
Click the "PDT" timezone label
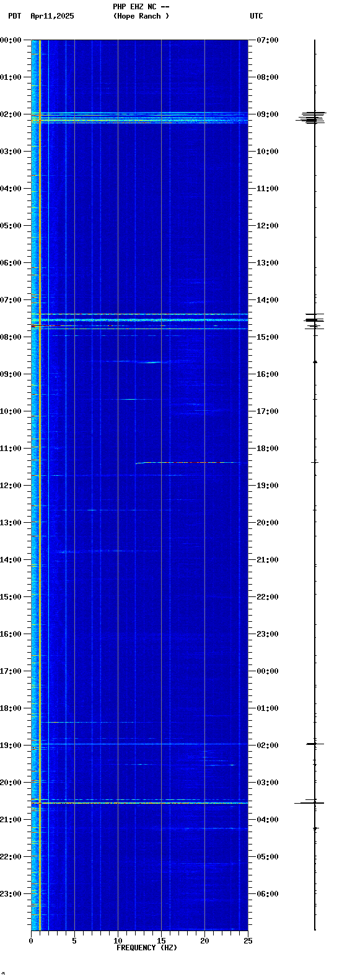click(15, 16)
